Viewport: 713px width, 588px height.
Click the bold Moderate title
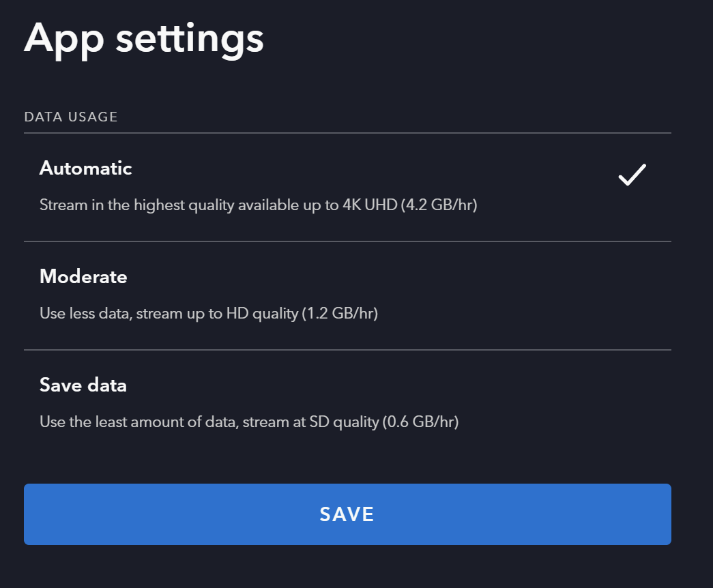(x=83, y=276)
